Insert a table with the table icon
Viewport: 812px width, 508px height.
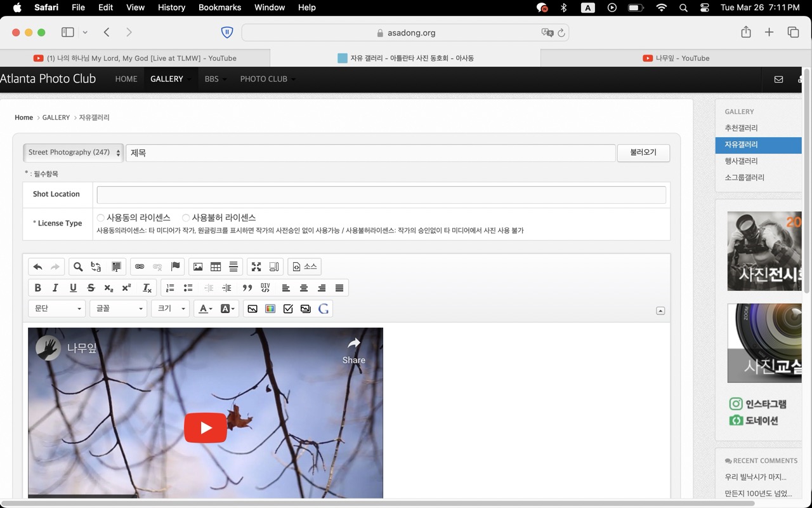[216, 267]
